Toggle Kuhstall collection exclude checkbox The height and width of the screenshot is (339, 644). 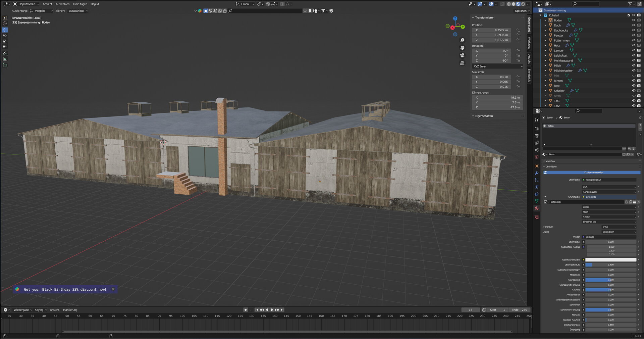pyautogui.click(x=629, y=15)
